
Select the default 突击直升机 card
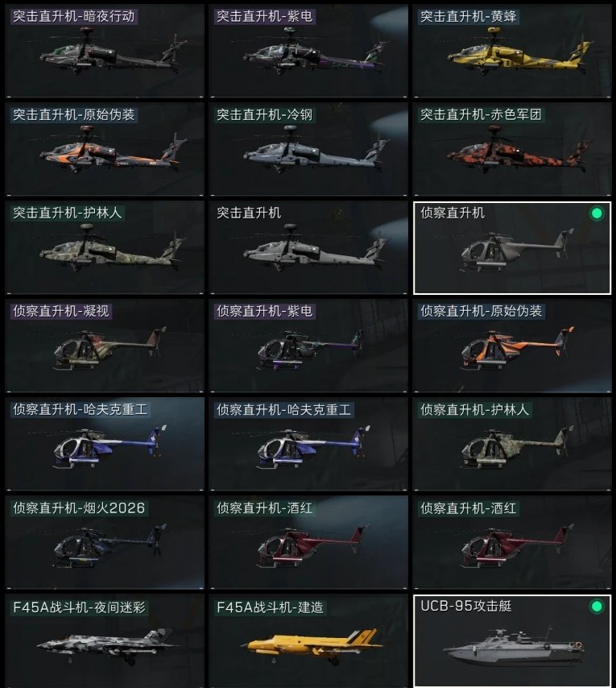coord(308,247)
